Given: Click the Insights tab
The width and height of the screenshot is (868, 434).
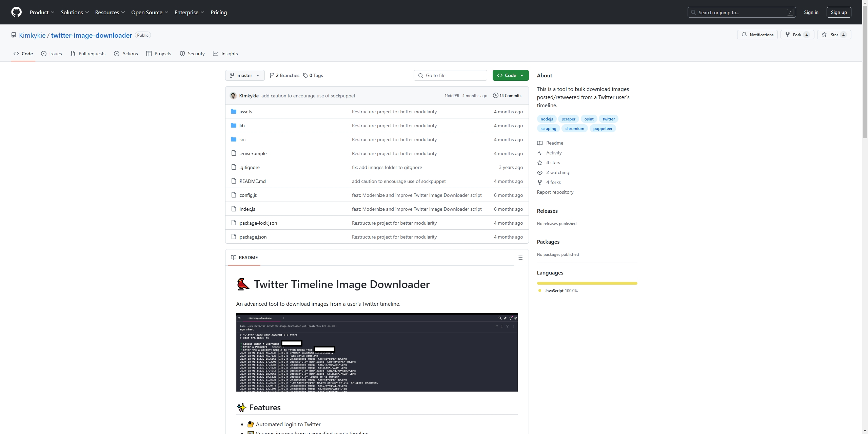Looking at the screenshot, I should coord(229,53).
